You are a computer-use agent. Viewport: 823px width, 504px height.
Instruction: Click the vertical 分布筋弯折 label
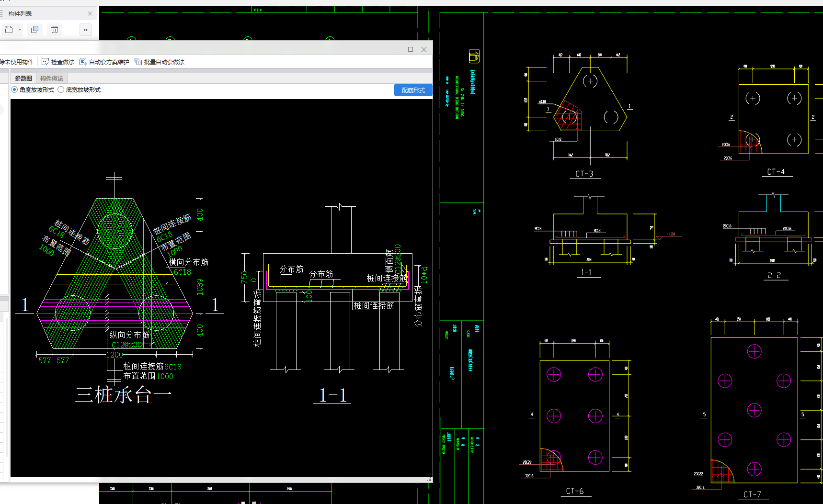coord(419,307)
